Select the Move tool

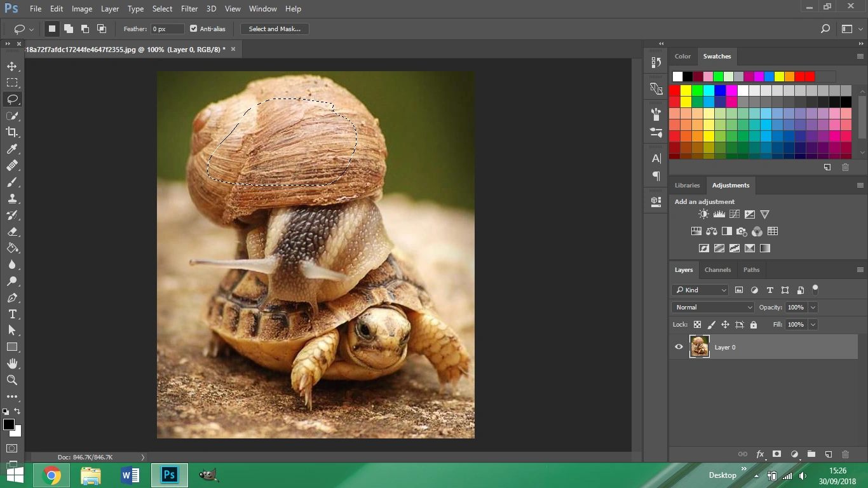(12, 66)
